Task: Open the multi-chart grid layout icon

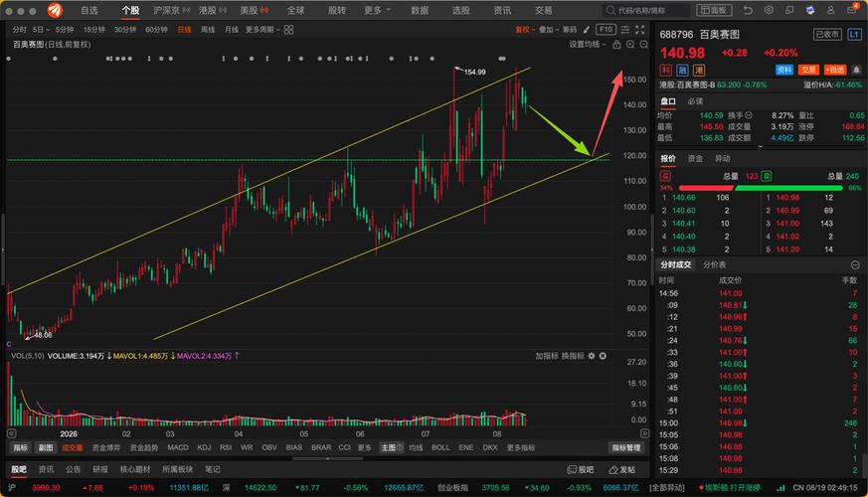Action: coord(289,30)
